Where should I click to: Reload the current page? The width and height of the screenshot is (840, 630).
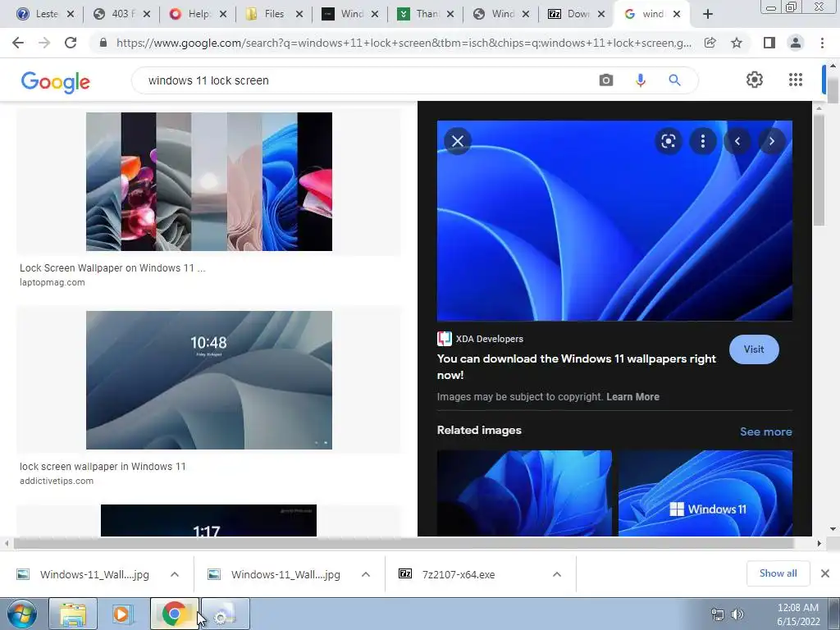pyautogui.click(x=71, y=43)
